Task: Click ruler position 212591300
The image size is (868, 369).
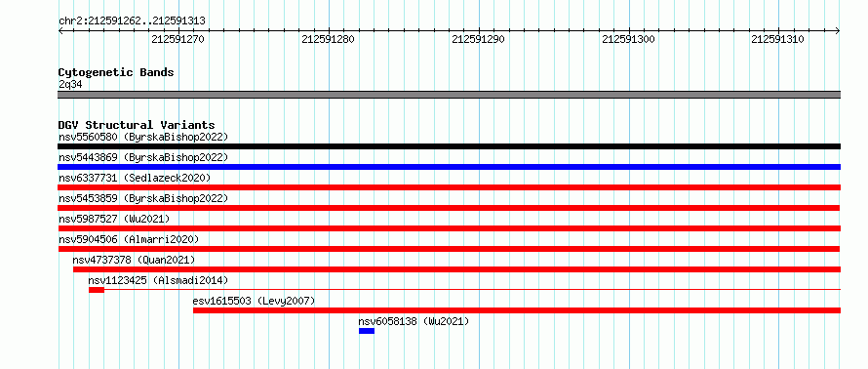Action: pos(628,39)
